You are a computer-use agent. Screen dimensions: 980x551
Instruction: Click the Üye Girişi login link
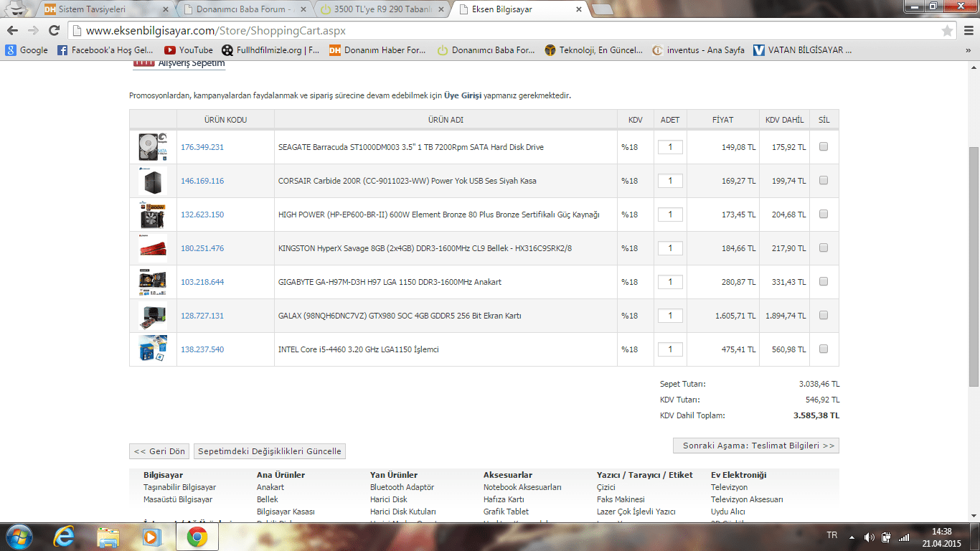463,95
